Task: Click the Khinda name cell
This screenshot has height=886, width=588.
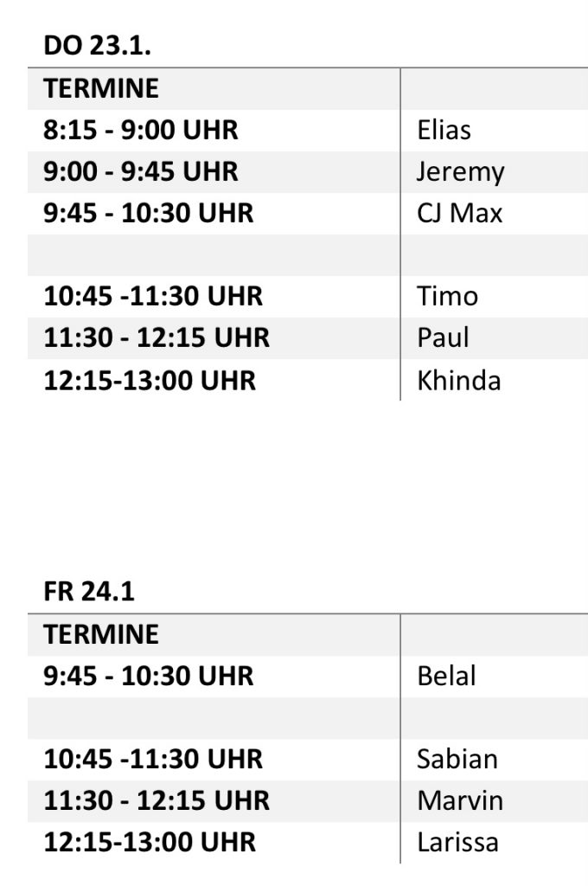Action: pos(458,381)
